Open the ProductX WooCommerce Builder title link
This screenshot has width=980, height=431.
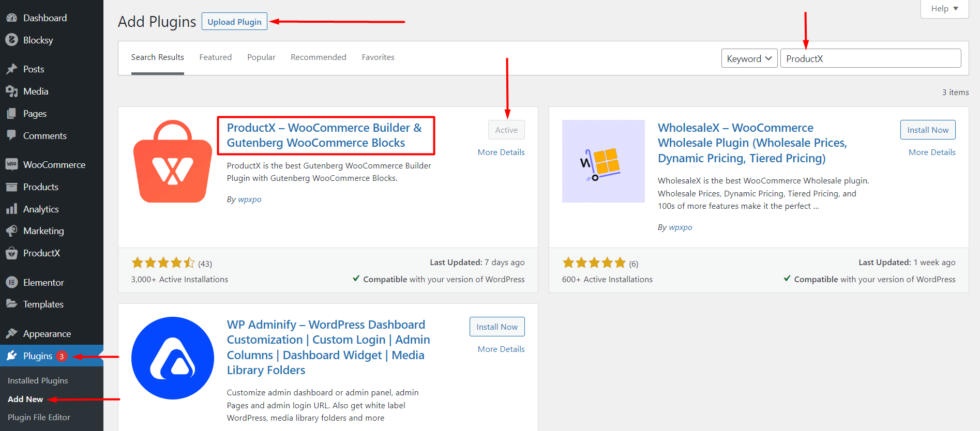tap(324, 135)
